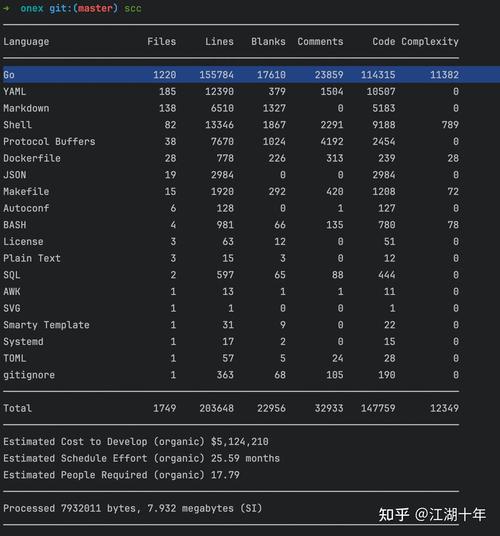Screen dimensions: 500x536
Task: Click the 'scc' command in the prompt
Action: tap(133, 8)
